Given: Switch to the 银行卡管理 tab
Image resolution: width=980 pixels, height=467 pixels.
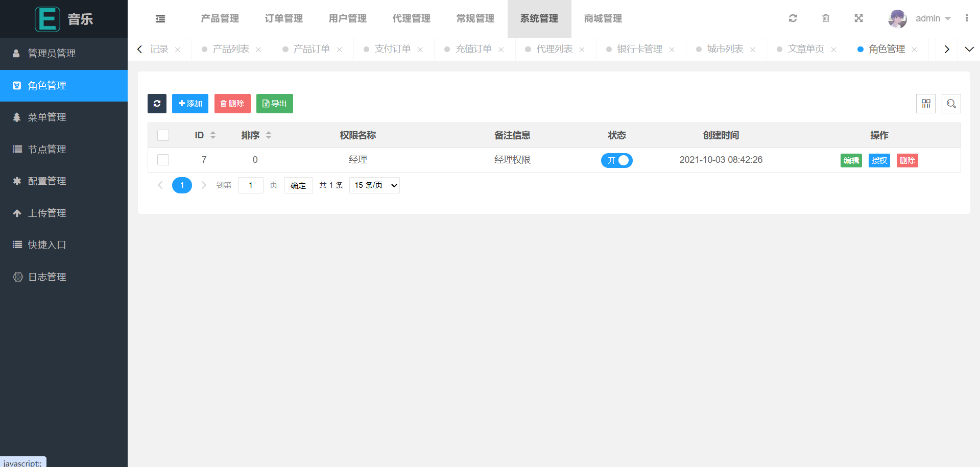Looking at the screenshot, I should (639, 49).
